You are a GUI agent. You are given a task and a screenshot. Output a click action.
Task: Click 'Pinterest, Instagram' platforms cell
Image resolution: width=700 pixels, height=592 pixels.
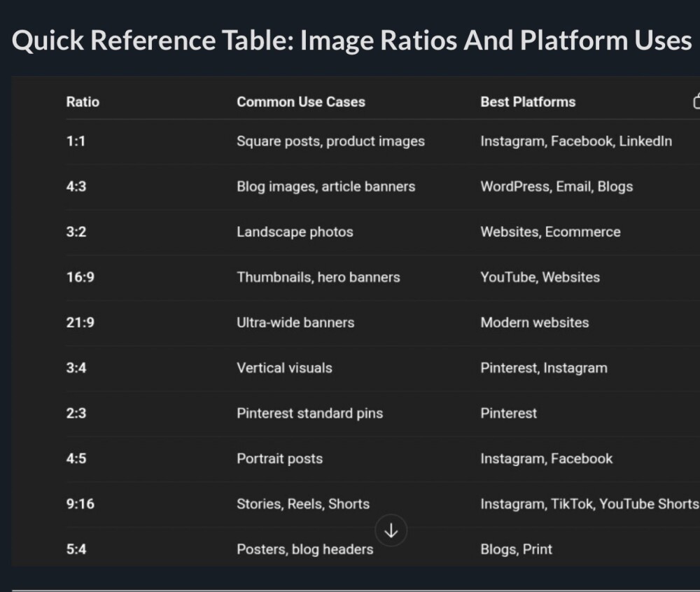click(544, 368)
